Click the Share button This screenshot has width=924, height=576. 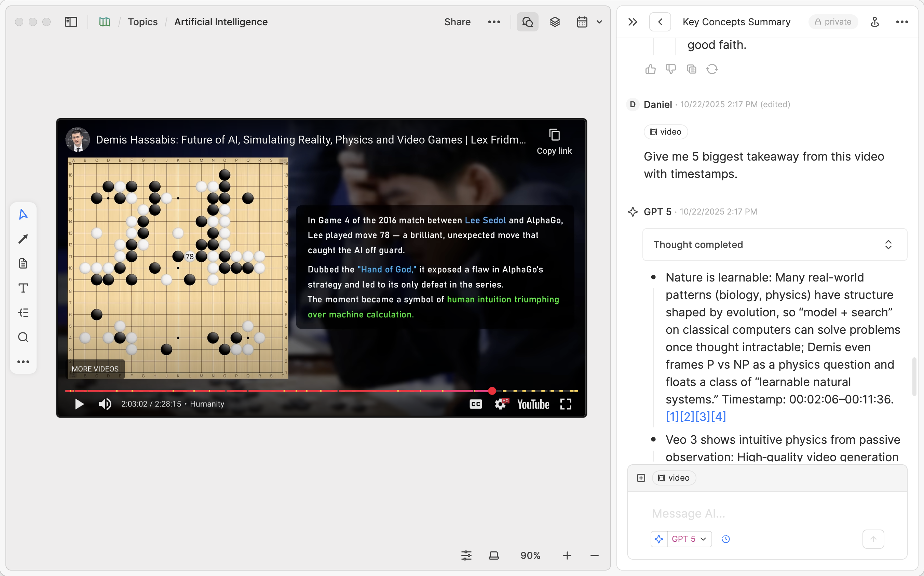pyautogui.click(x=457, y=22)
